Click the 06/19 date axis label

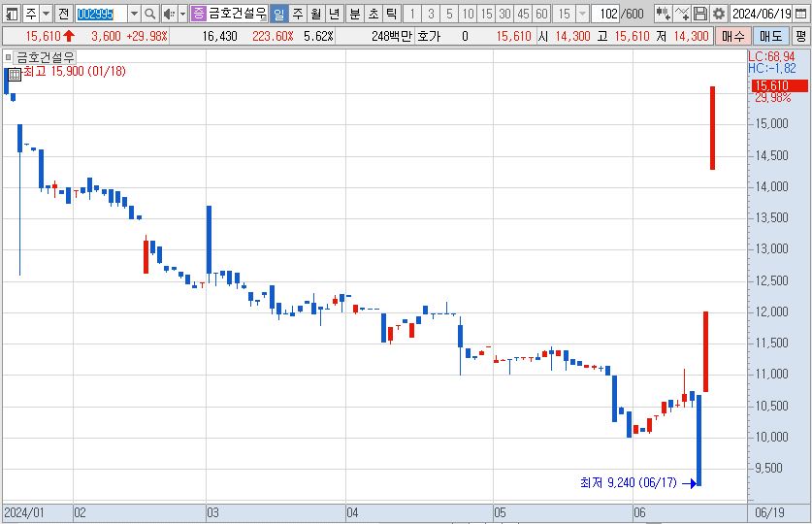pos(769,512)
